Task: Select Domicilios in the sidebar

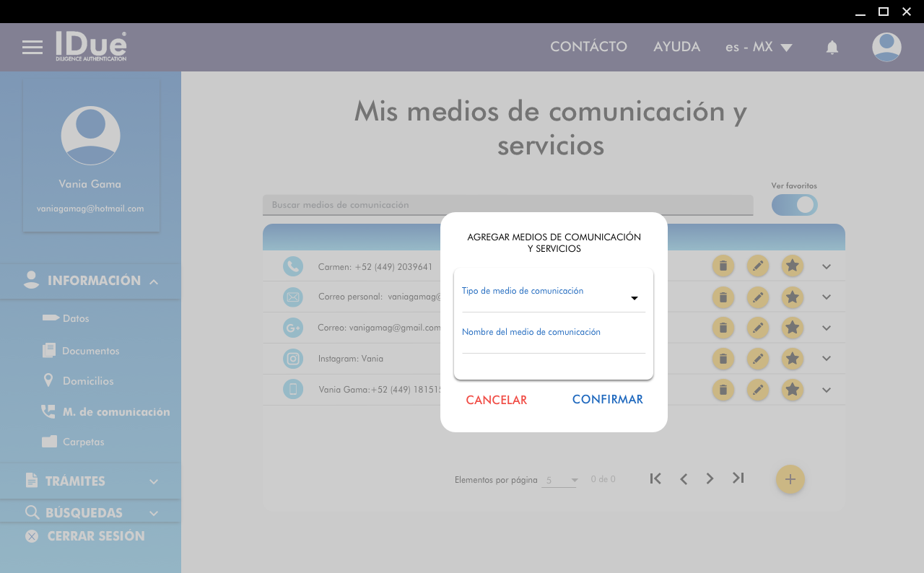Action: tap(87, 381)
